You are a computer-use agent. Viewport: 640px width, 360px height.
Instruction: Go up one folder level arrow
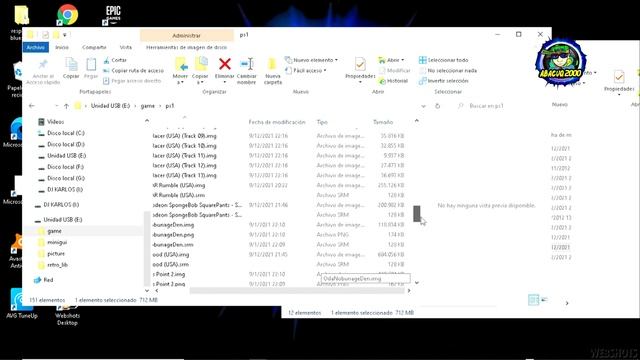click(66, 106)
